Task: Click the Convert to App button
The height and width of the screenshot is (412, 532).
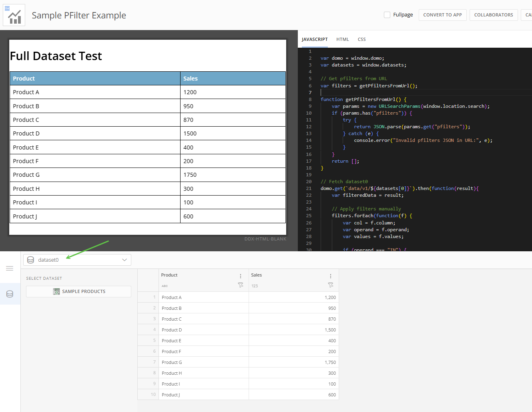Action: [442, 15]
